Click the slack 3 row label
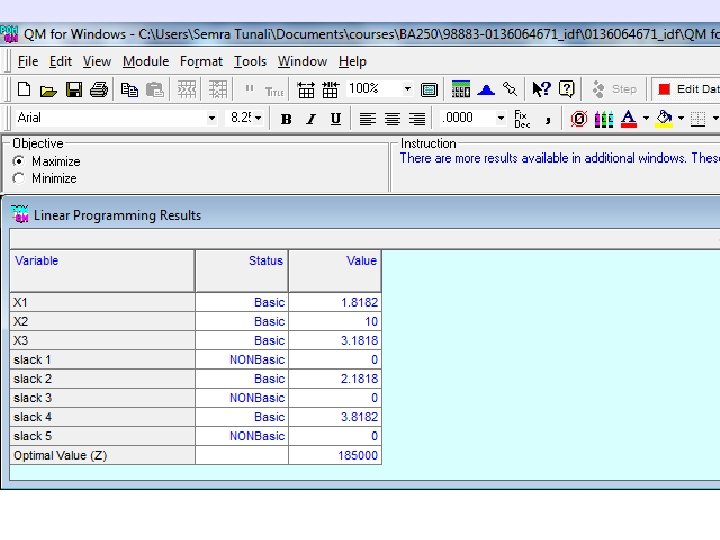Screen dimensions: 720x540 pos(102,398)
